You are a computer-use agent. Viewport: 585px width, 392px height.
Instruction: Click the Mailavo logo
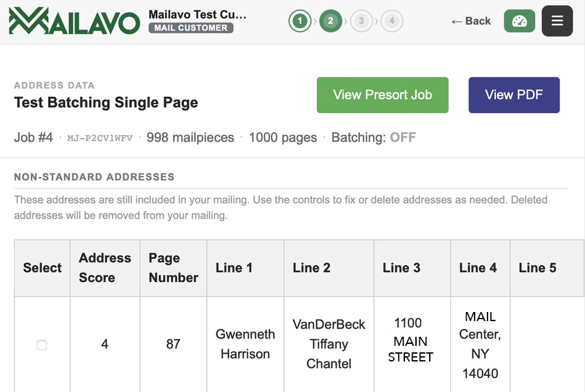pos(74,21)
